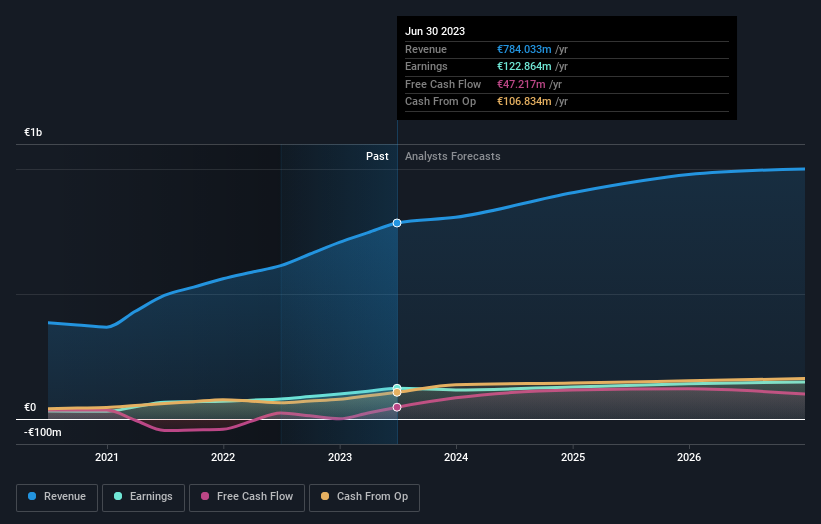The image size is (821, 524).
Task: Toggle the Revenue legend series
Action: pos(57,497)
